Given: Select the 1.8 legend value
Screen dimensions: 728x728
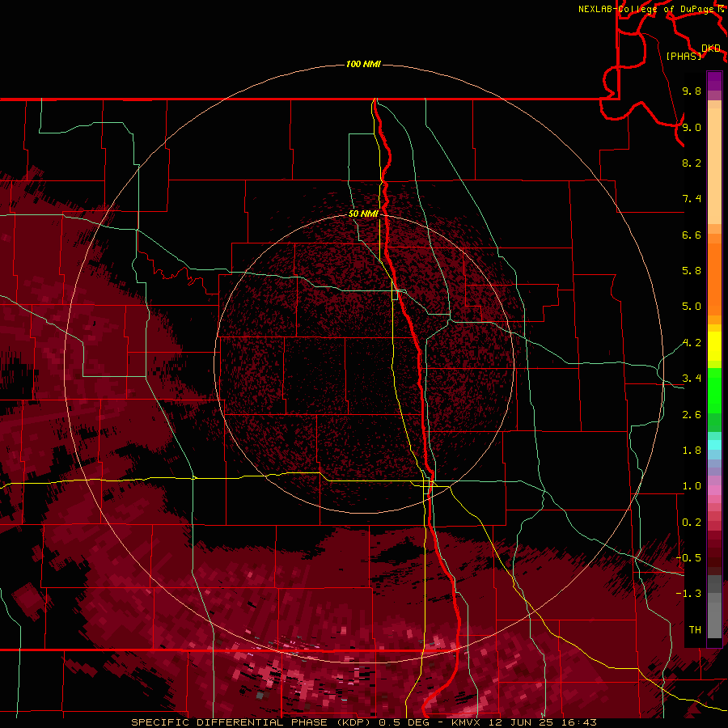Looking at the screenshot, I should pos(692,451).
